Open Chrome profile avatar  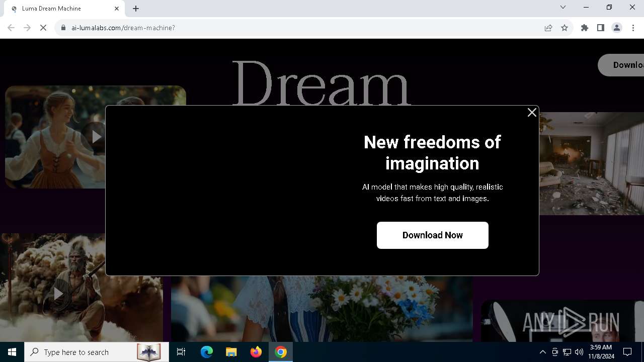pyautogui.click(x=617, y=28)
